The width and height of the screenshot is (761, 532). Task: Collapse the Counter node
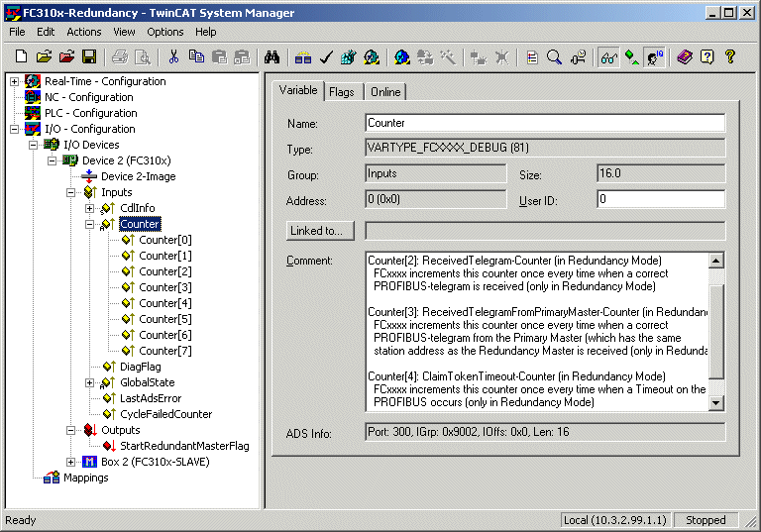point(90,224)
